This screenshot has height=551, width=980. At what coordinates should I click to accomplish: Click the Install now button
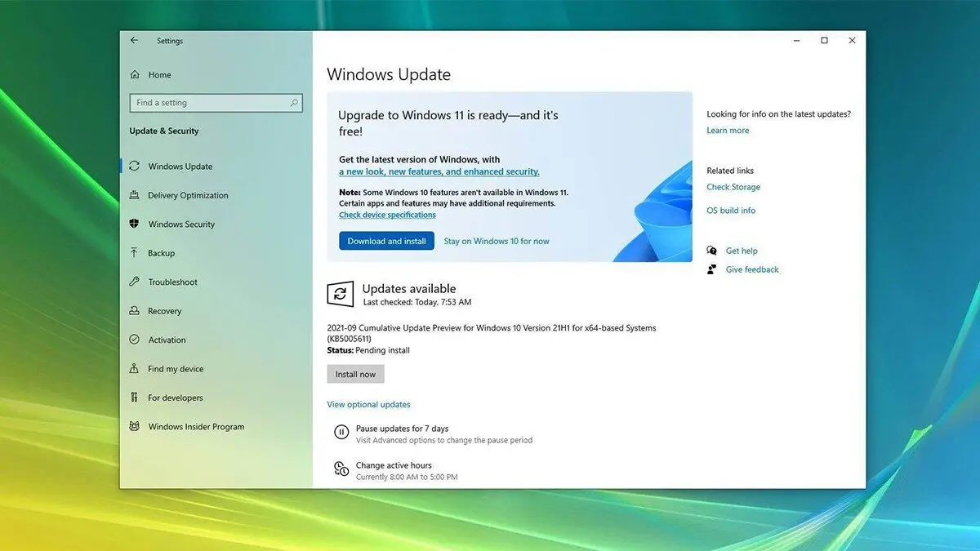[x=356, y=374]
